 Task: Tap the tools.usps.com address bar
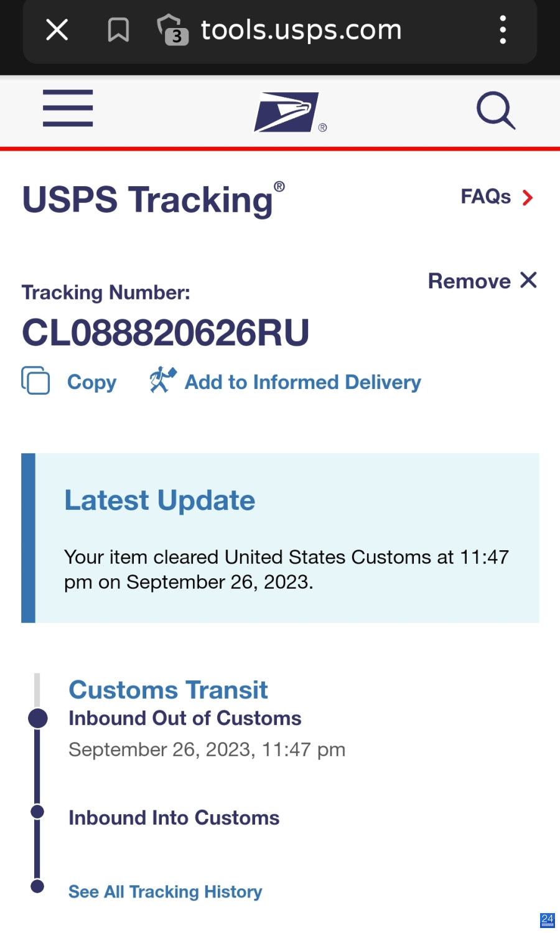(x=301, y=29)
